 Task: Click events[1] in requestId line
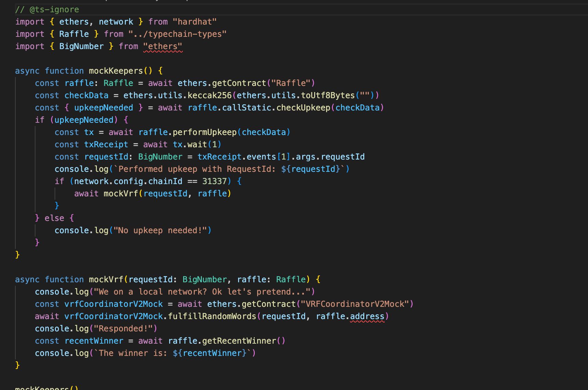coord(268,157)
